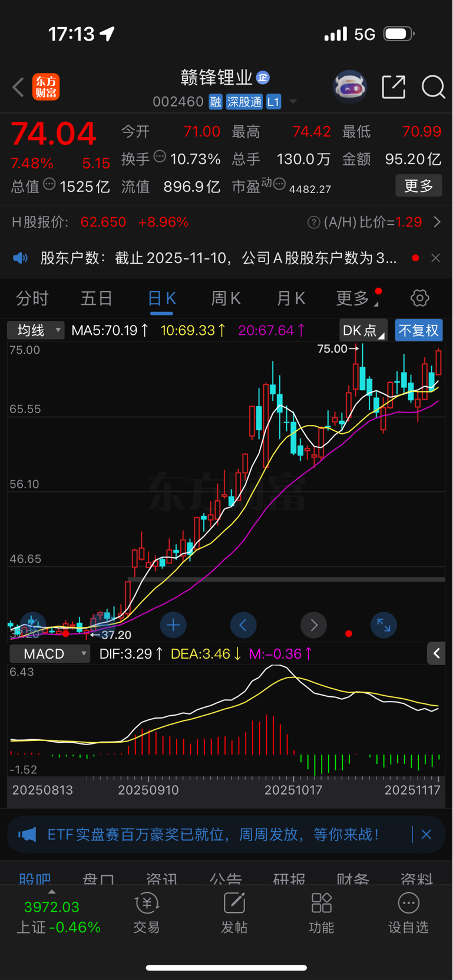
Task: Open 交易 trading
Action: coord(146,913)
